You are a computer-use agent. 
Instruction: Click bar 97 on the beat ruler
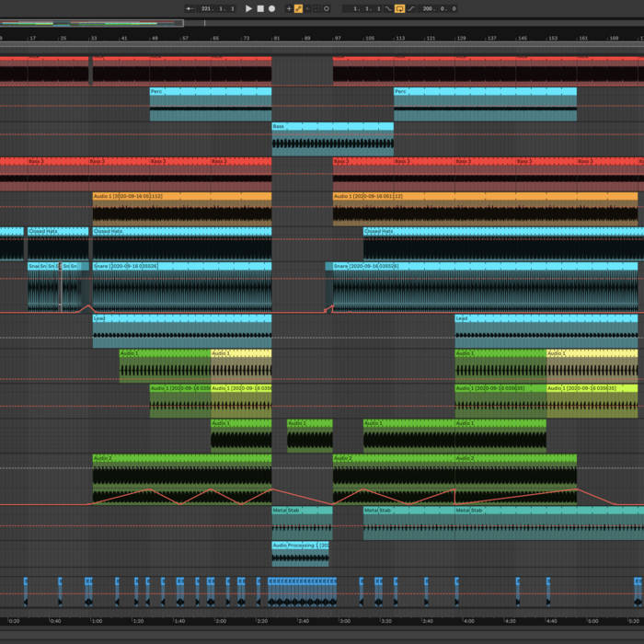click(x=337, y=39)
